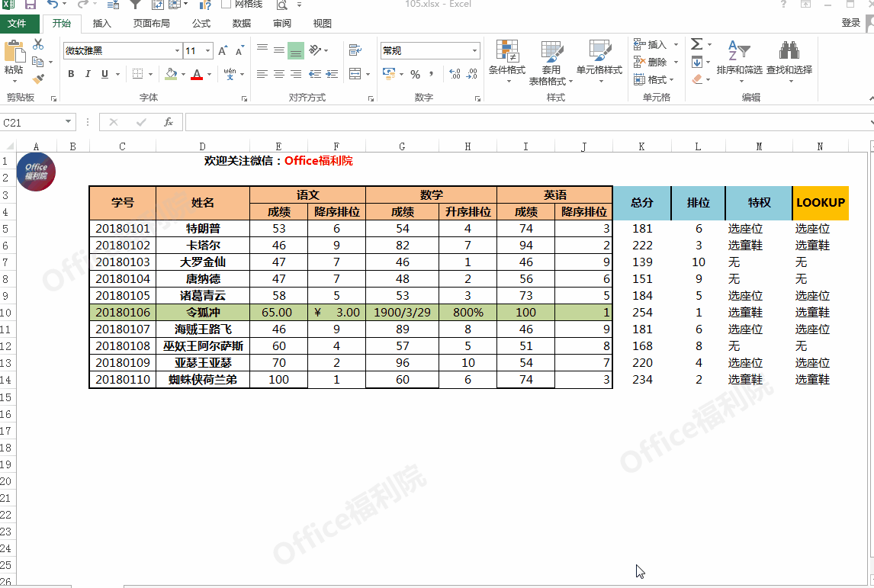Screen dimensions: 874x588
Task: Open 条件格式 conditional formatting
Action: point(507,62)
